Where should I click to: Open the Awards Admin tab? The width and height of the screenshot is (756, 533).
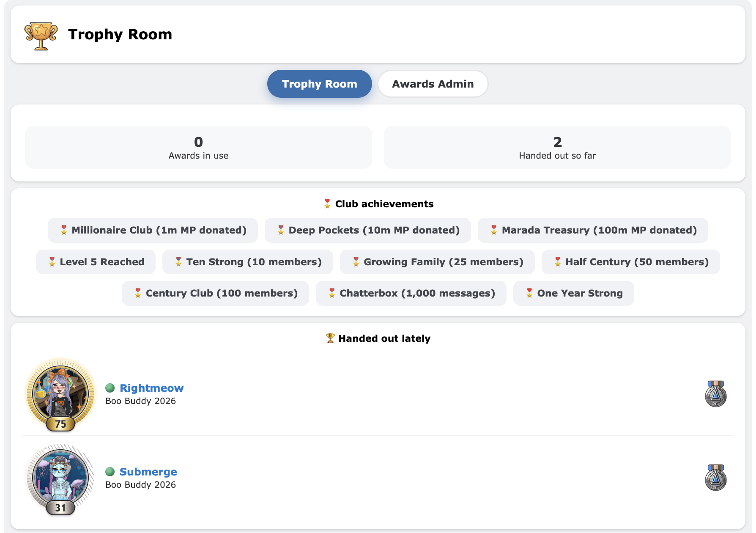pyautogui.click(x=433, y=84)
